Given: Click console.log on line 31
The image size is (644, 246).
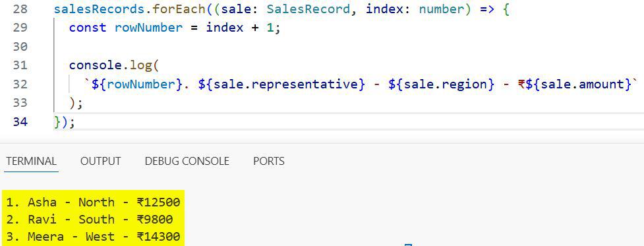Looking at the screenshot, I should point(110,65).
